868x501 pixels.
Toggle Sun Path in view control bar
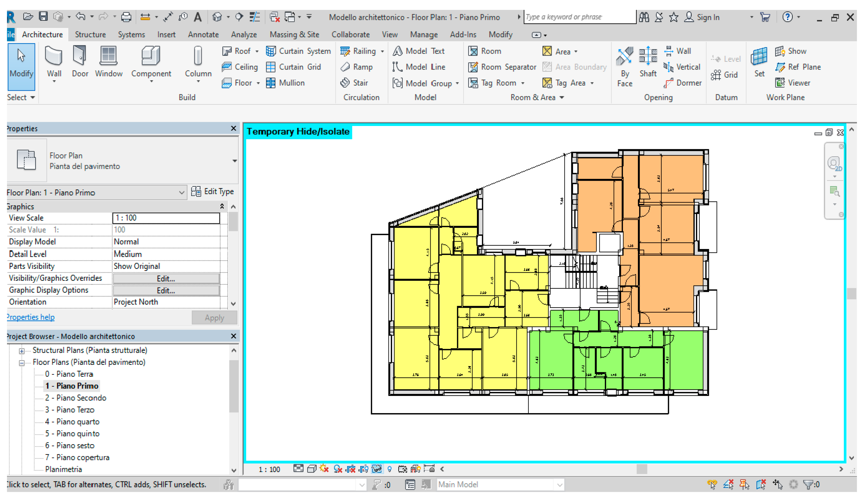click(324, 469)
